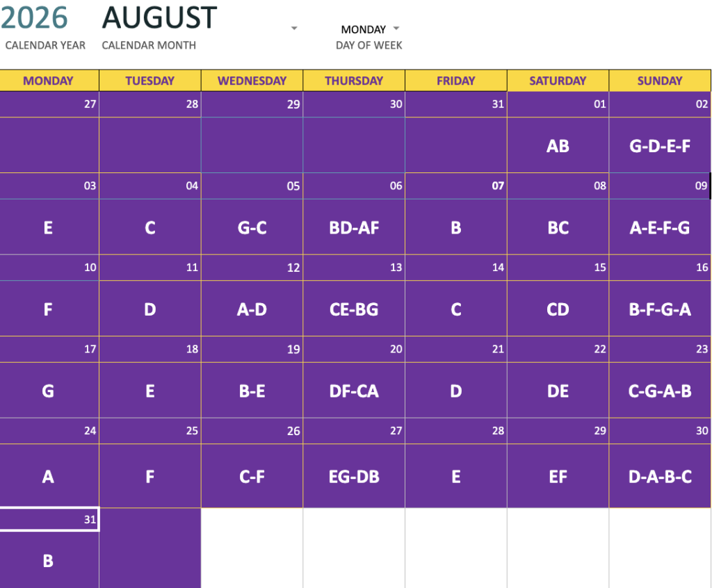The width and height of the screenshot is (712, 588).
Task: Select the AB cell on Saturday 01
Action: tap(558, 145)
